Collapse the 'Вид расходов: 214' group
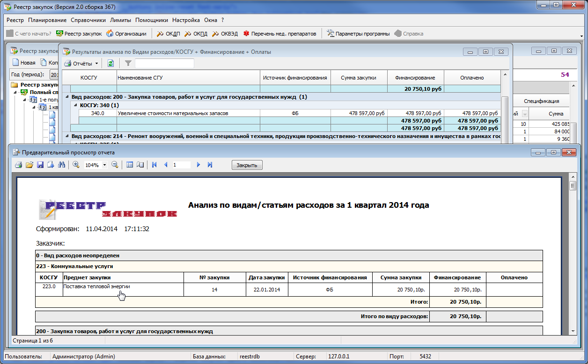The image size is (588, 364). point(67,136)
